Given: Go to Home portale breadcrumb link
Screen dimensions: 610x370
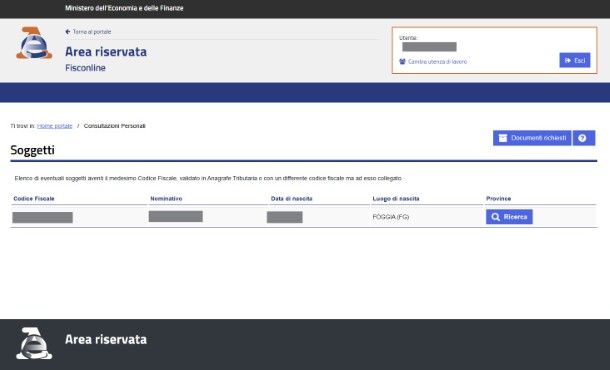Looking at the screenshot, I should [54, 126].
